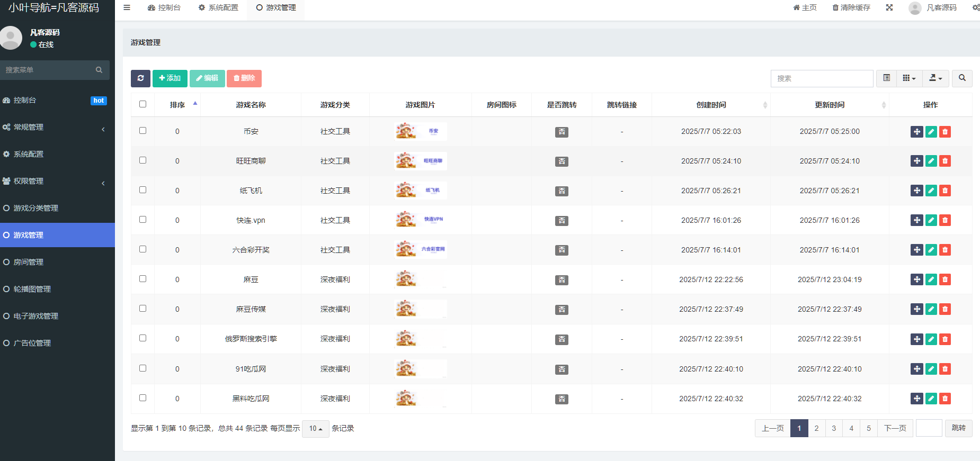Go to page 3 in pagination
Screen dimensions: 980x461
point(834,428)
